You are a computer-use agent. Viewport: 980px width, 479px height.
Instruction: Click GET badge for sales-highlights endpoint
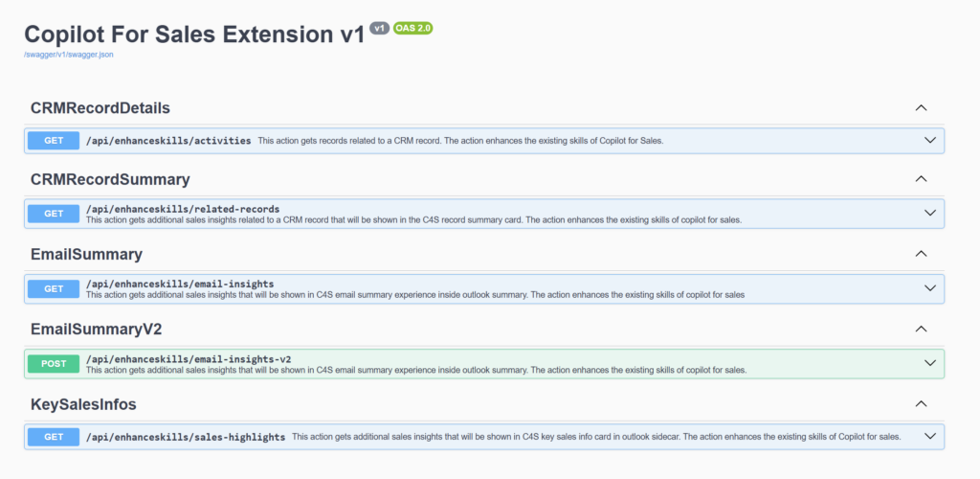click(x=54, y=437)
